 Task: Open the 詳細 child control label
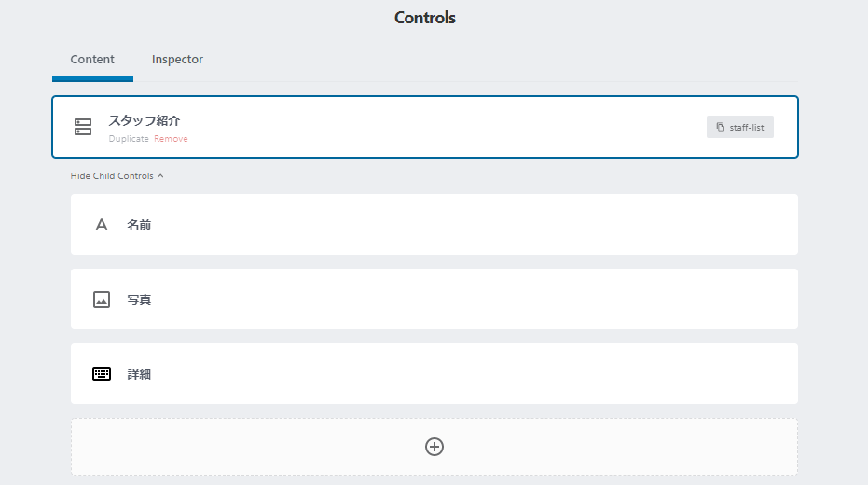click(x=139, y=374)
